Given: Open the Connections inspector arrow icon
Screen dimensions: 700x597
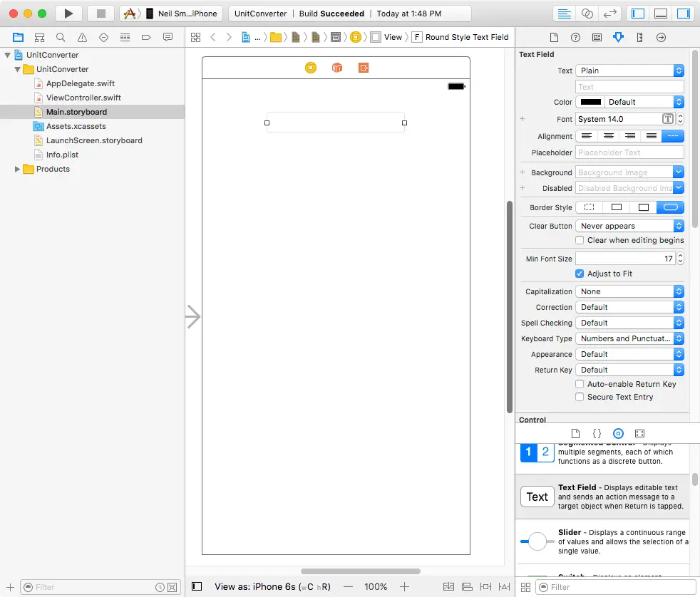Looking at the screenshot, I should pyautogui.click(x=661, y=37).
